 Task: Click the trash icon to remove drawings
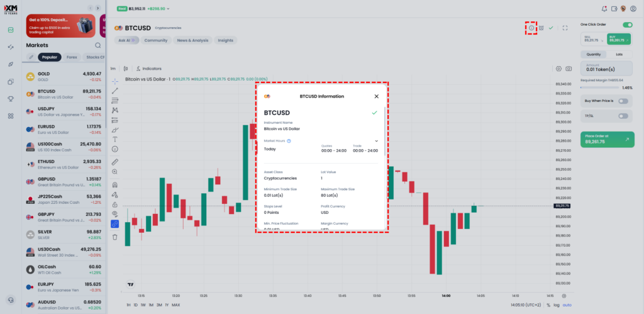115,237
